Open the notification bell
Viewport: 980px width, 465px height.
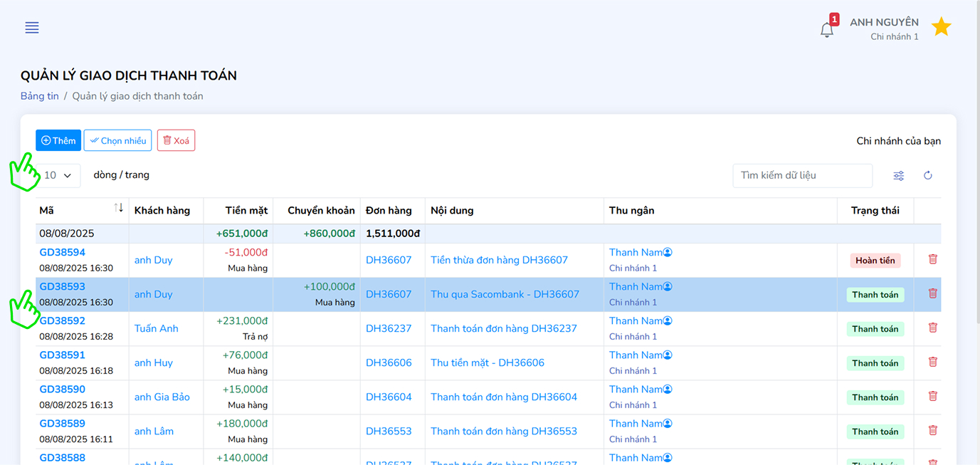pyautogui.click(x=826, y=30)
